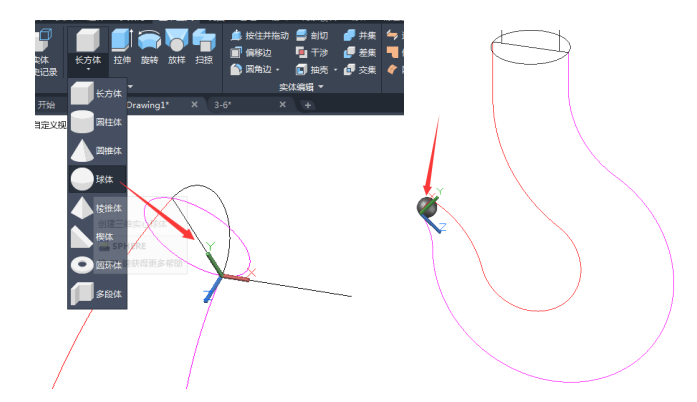Viewport: 697px width, 402px height.
Task: Click the 偏移边 (Offset Edge) tool
Action: point(251,52)
